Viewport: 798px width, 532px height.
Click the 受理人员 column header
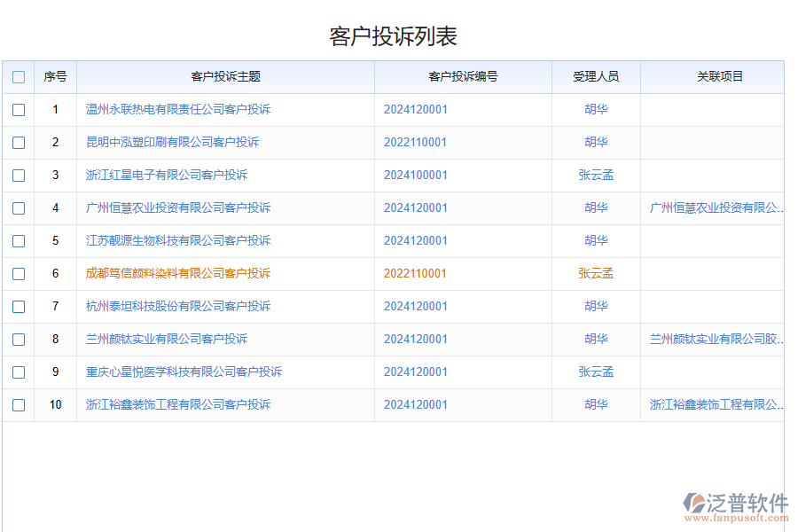point(596,77)
